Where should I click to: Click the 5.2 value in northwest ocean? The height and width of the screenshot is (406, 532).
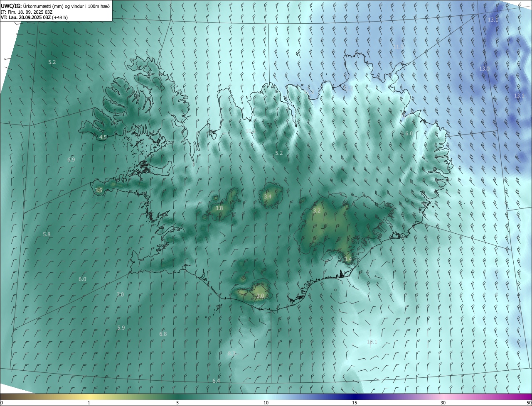(x=52, y=62)
